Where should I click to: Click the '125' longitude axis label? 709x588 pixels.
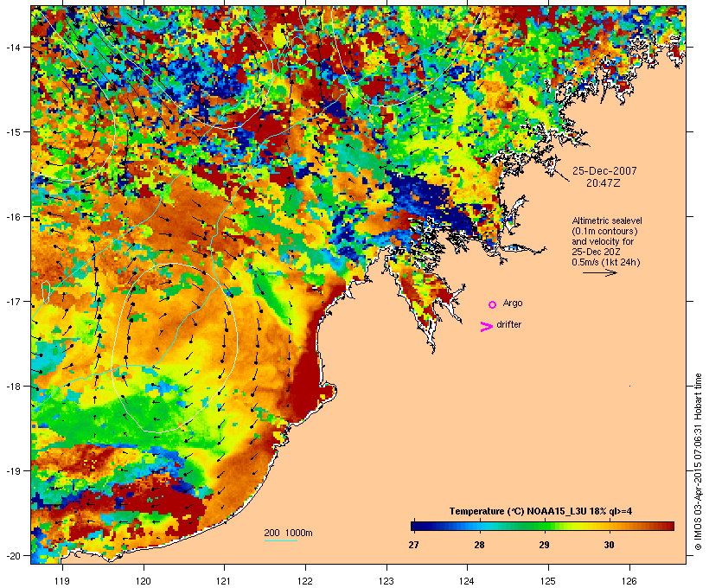[548, 581]
